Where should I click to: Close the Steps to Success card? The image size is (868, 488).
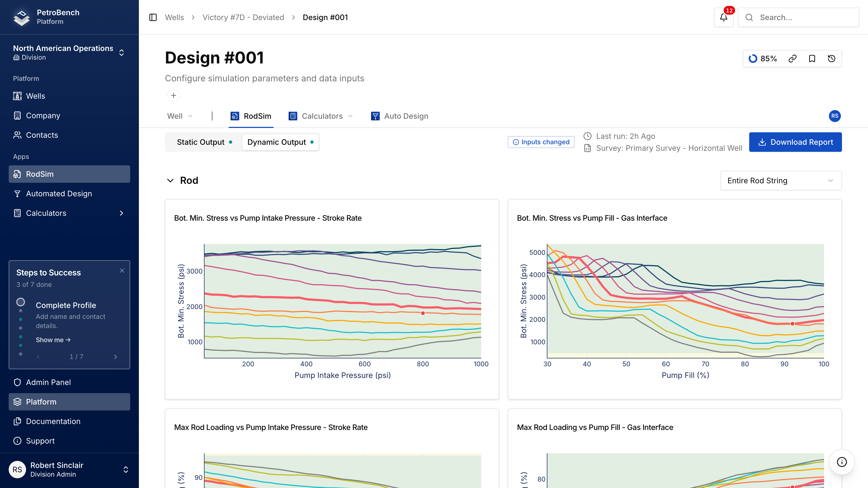[x=122, y=271]
